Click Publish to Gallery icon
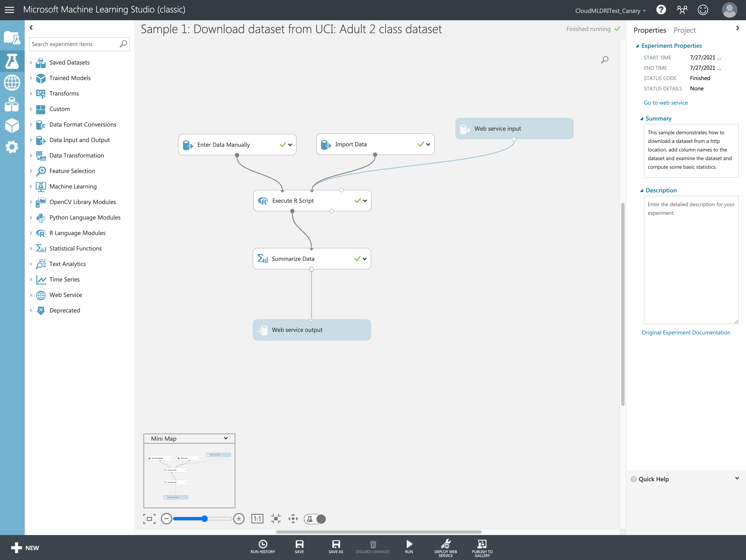746x560 pixels. [482, 544]
